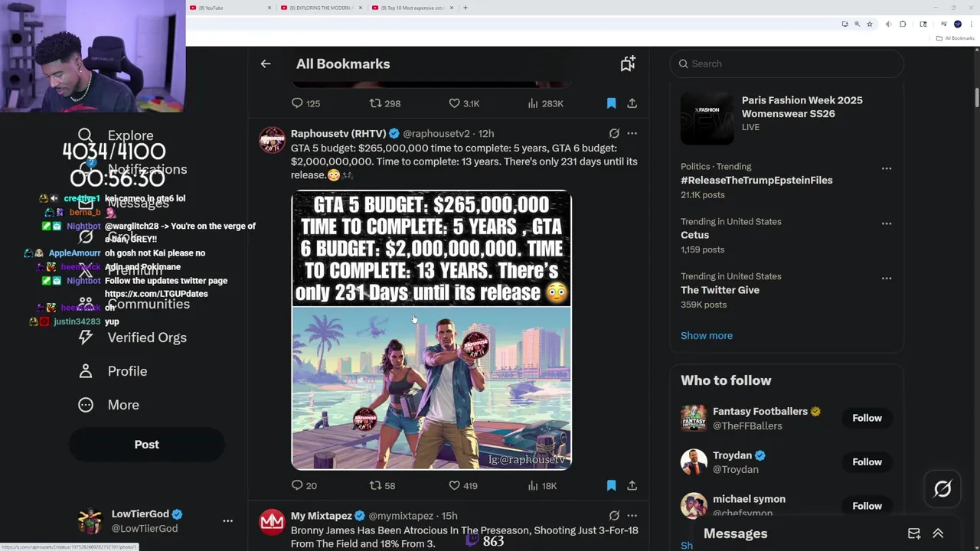The height and width of the screenshot is (551, 980).
Task: Remove bookmark from the Raphousetv post
Action: point(611,485)
